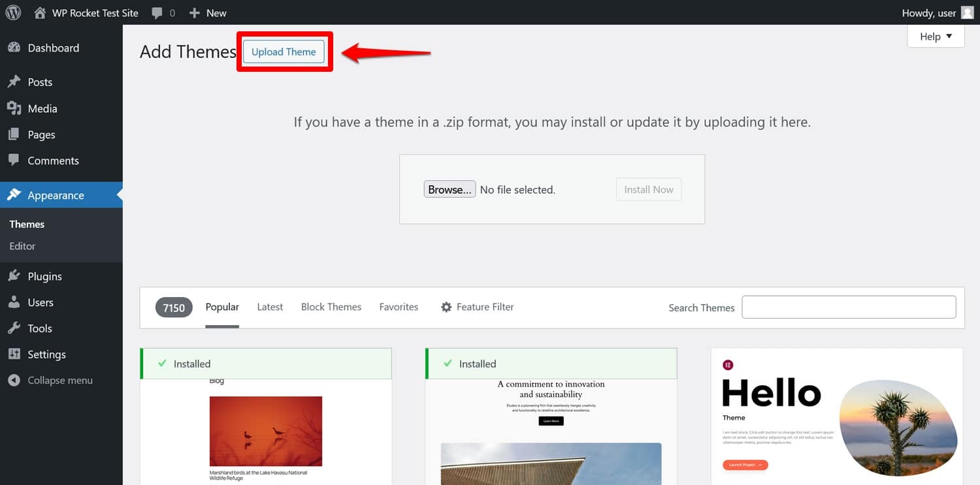Click Browse... to choose a zip file
This screenshot has width=980, height=485.
(x=449, y=189)
